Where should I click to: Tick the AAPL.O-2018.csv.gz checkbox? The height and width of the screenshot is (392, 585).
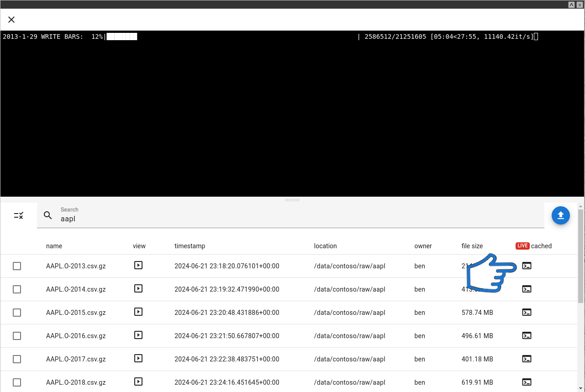(17, 382)
